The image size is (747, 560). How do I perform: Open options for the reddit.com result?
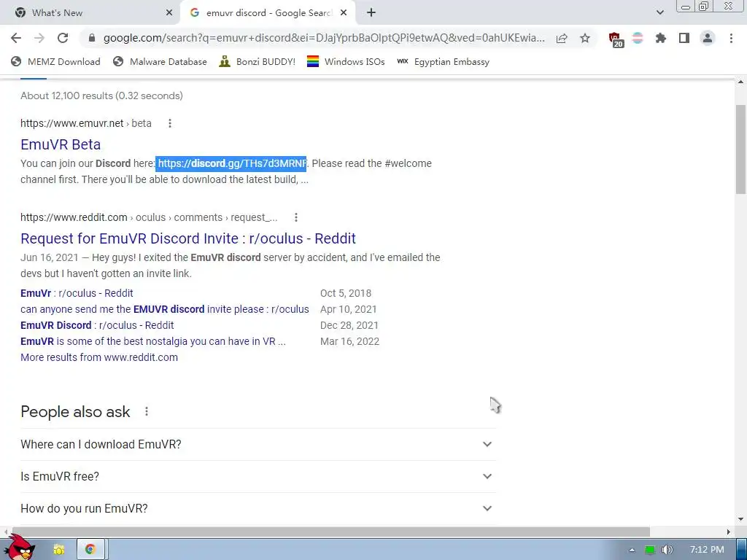tap(296, 217)
